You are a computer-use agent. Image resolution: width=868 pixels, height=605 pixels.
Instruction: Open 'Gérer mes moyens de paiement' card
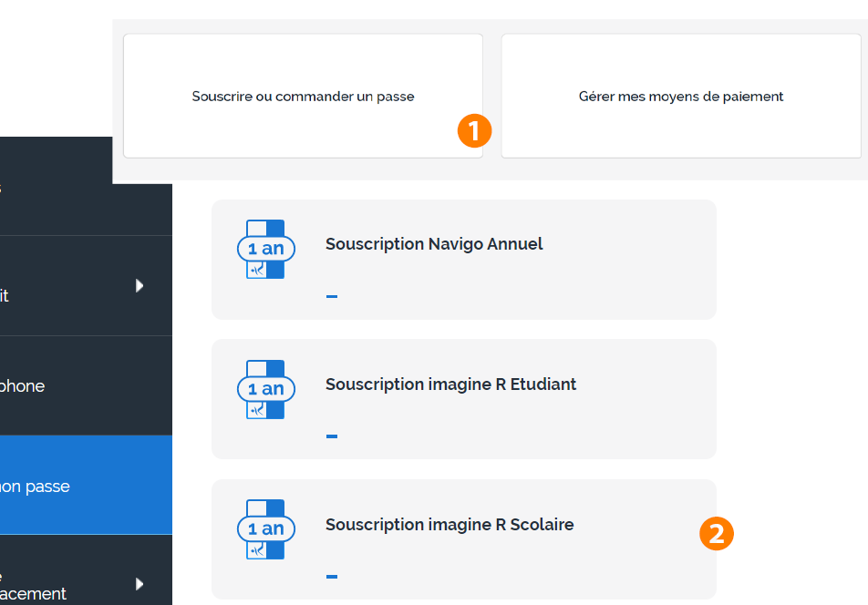coord(681,96)
